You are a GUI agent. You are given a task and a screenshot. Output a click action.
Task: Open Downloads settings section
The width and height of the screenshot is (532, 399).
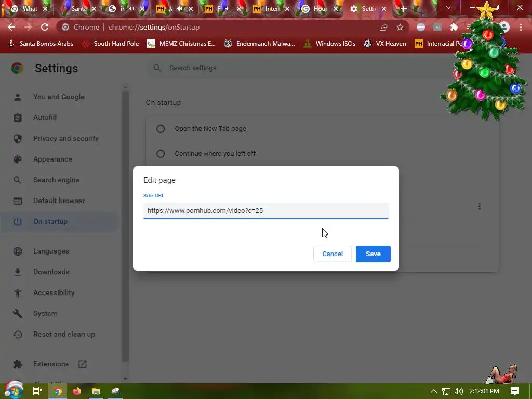click(51, 272)
